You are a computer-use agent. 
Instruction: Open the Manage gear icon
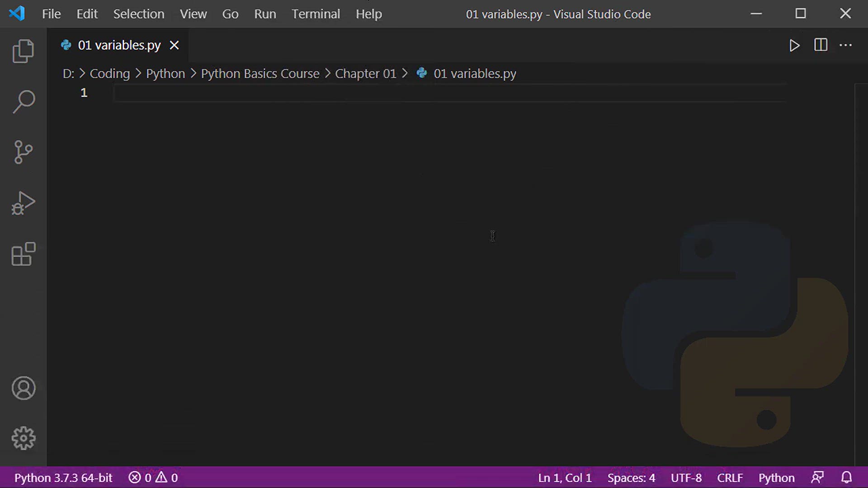tap(23, 438)
